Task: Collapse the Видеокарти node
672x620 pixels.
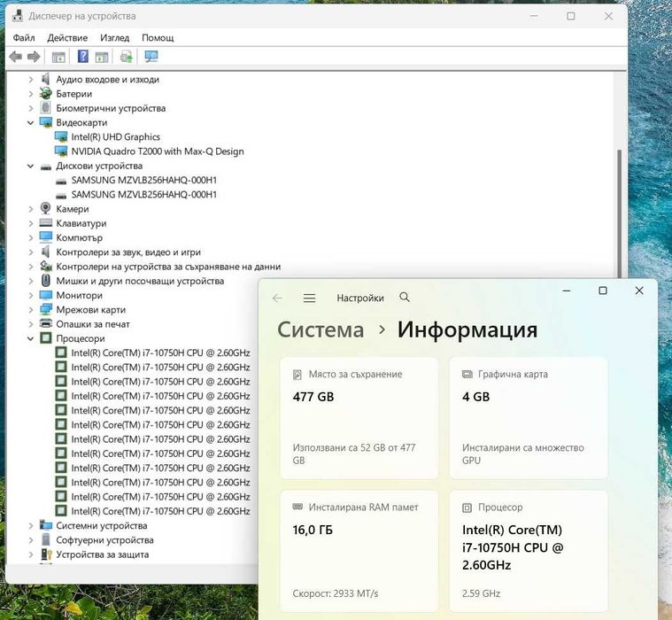Action: (30, 122)
